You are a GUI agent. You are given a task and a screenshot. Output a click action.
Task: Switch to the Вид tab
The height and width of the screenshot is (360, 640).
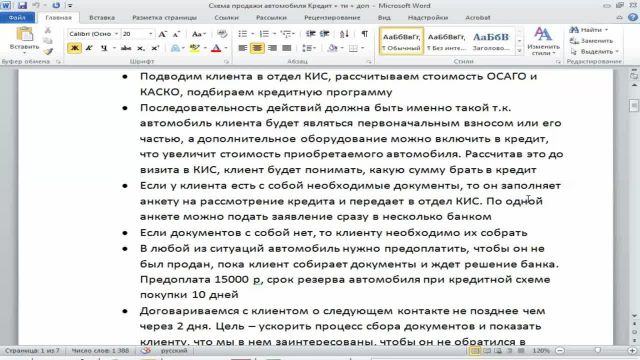384,18
